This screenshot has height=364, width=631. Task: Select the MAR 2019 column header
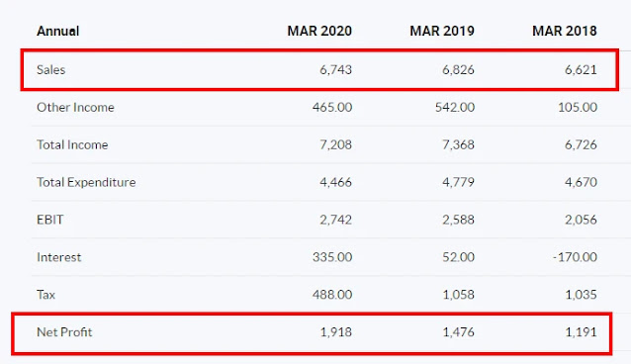[442, 31]
